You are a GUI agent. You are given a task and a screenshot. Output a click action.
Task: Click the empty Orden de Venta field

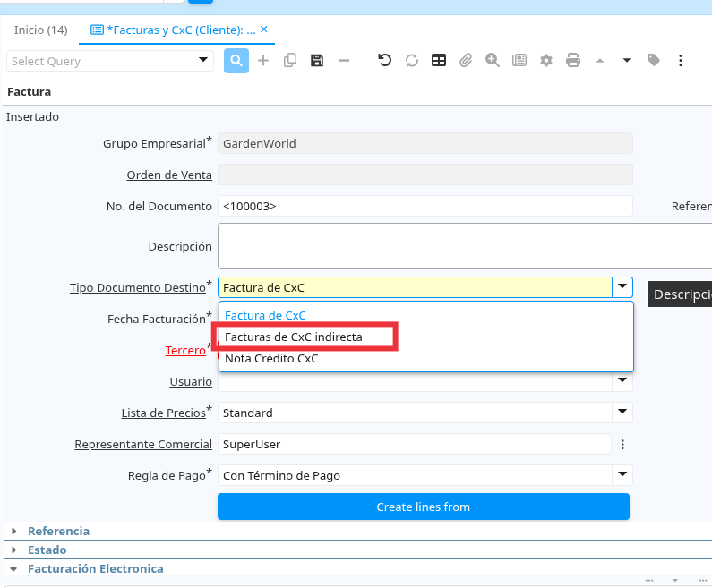pos(425,175)
